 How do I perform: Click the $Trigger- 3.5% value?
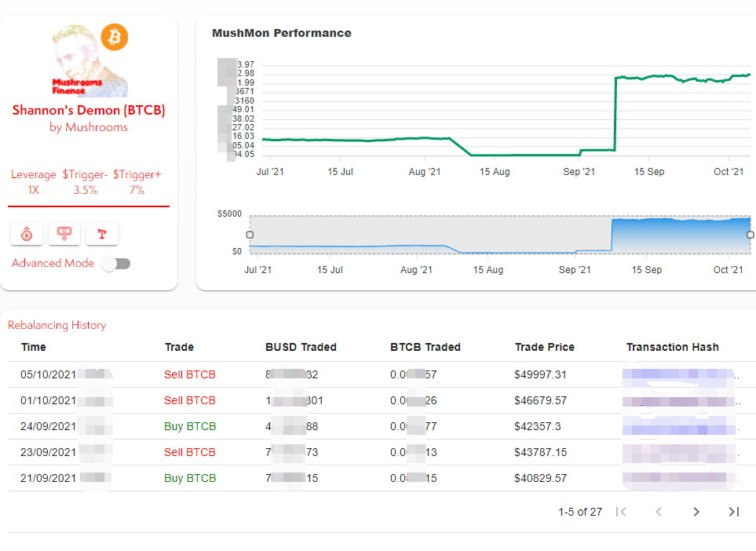(86, 190)
